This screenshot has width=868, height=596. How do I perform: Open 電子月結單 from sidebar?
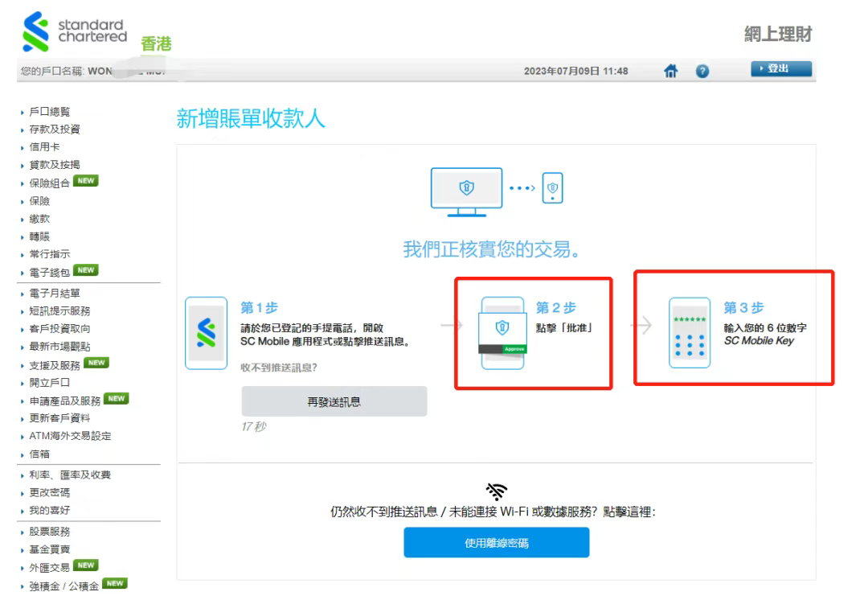click(55, 293)
